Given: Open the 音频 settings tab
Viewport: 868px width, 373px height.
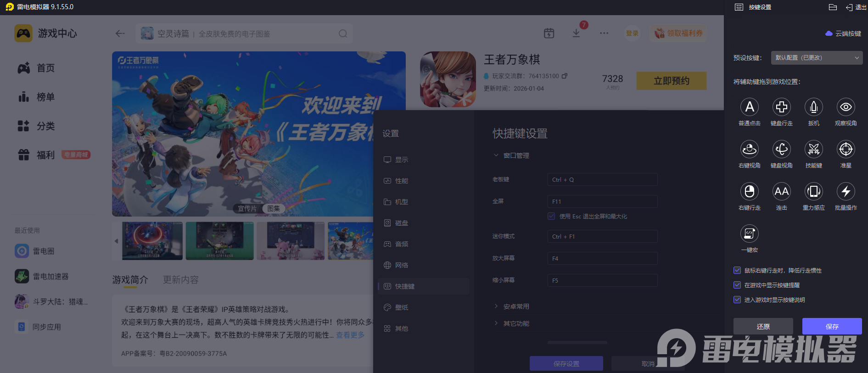Looking at the screenshot, I should tap(424, 244).
